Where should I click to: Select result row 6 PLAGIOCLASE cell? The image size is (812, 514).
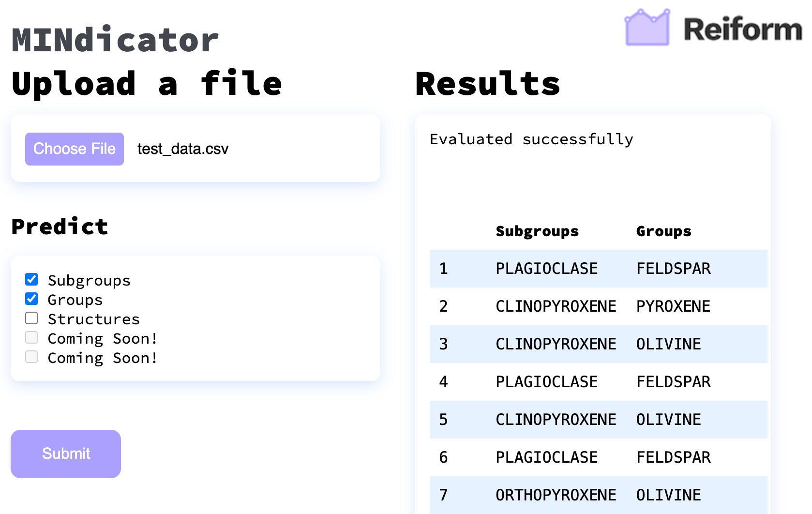547,457
